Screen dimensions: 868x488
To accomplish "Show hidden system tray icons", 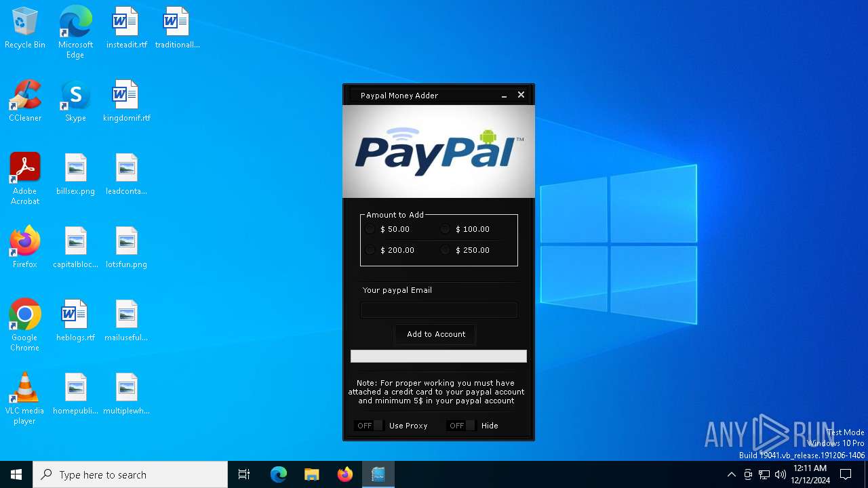I will click(731, 474).
